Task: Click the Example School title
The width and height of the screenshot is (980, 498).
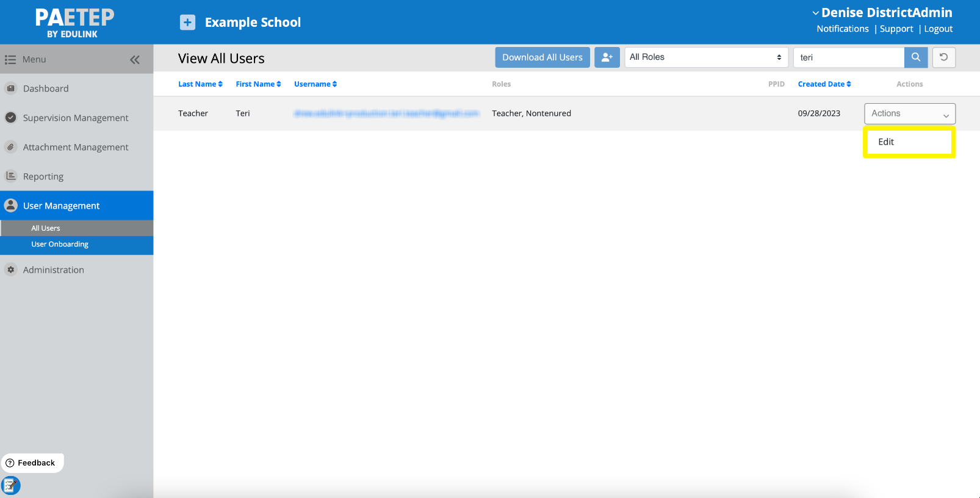Action: click(253, 23)
